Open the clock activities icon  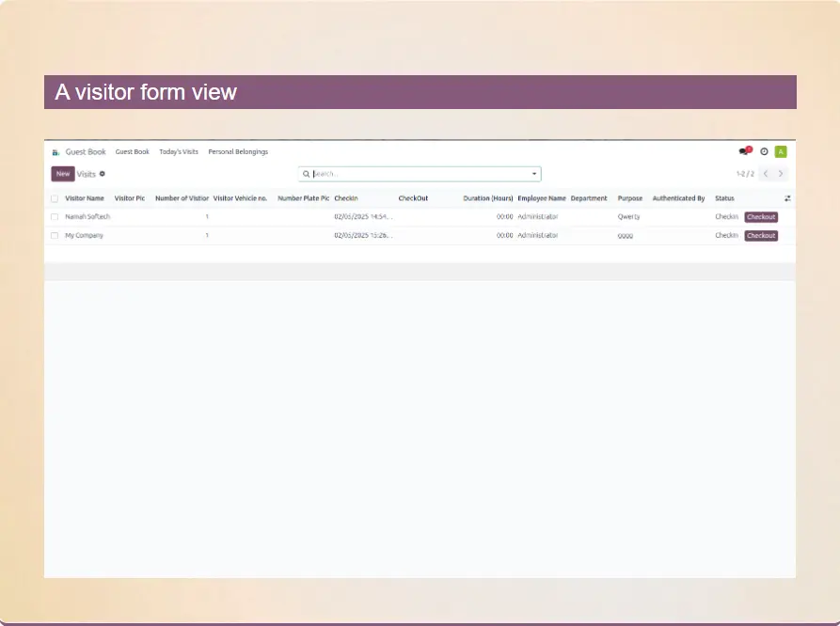pyautogui.click(x=764, y=151)
